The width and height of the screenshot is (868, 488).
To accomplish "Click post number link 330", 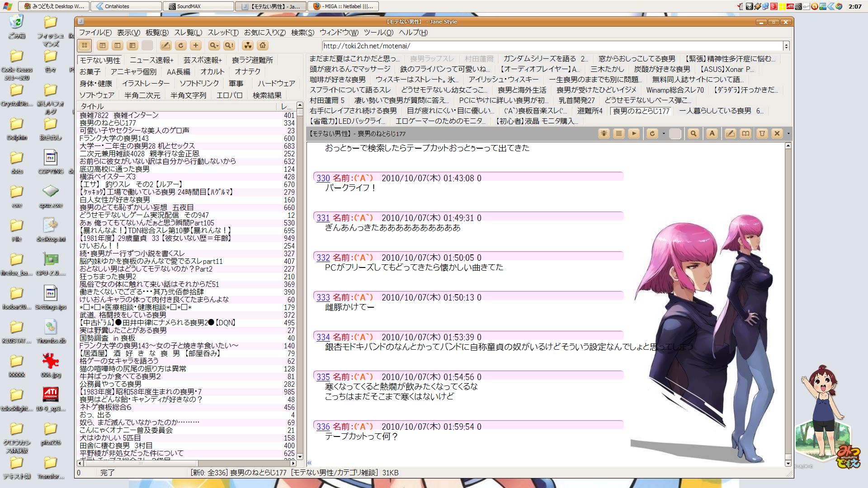I will coord(323,178).
